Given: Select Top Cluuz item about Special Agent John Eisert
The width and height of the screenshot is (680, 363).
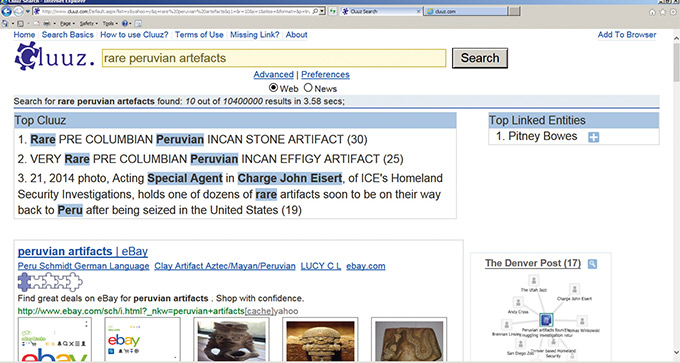Looking at the screenshot, I should [230, 194].
